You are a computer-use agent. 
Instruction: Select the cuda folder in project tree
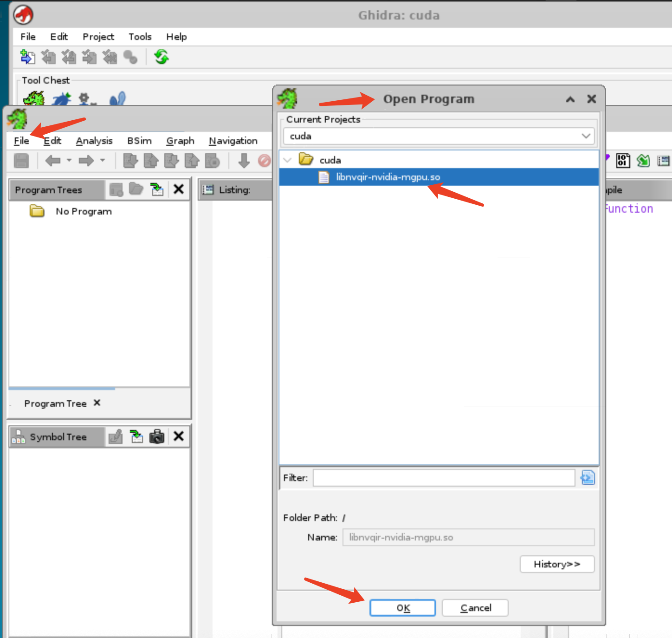tap(330, 160)
